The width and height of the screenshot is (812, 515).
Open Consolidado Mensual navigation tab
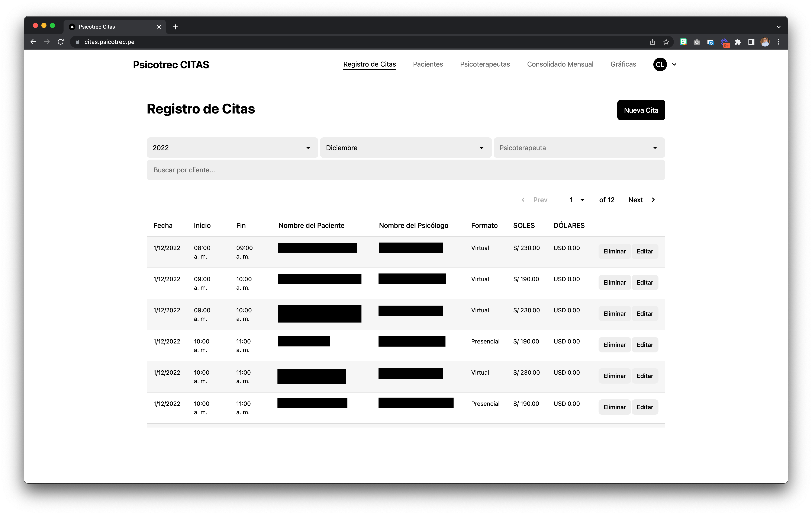click(x=560, y=64)
